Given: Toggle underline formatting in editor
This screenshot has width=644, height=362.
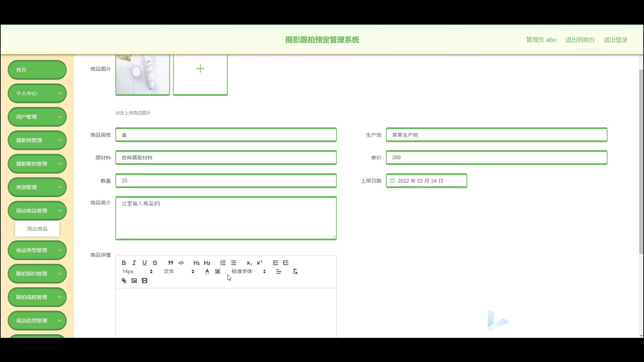Looking at the screenshot, I should click(145, 263).
